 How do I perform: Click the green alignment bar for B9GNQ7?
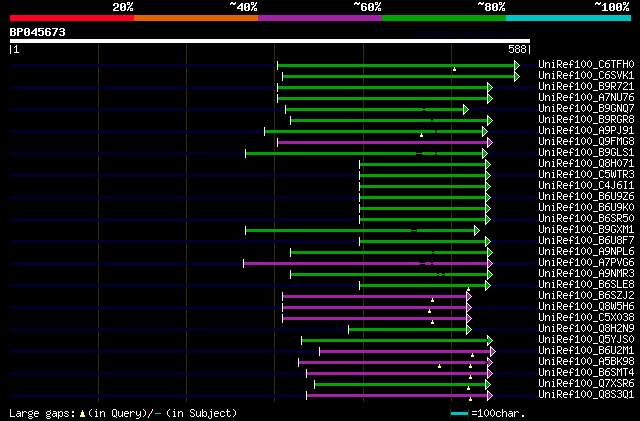pos(377,109)
